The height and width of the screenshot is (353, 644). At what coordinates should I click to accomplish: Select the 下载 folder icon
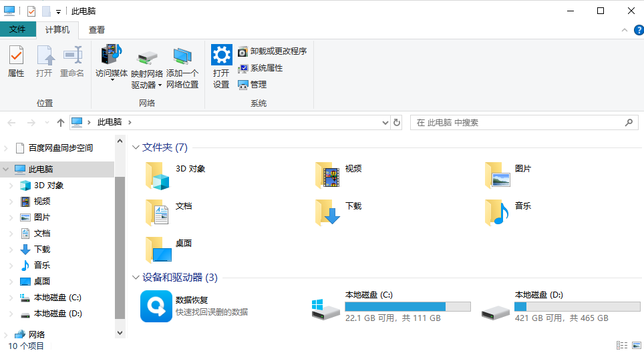[x=327, y=213]
